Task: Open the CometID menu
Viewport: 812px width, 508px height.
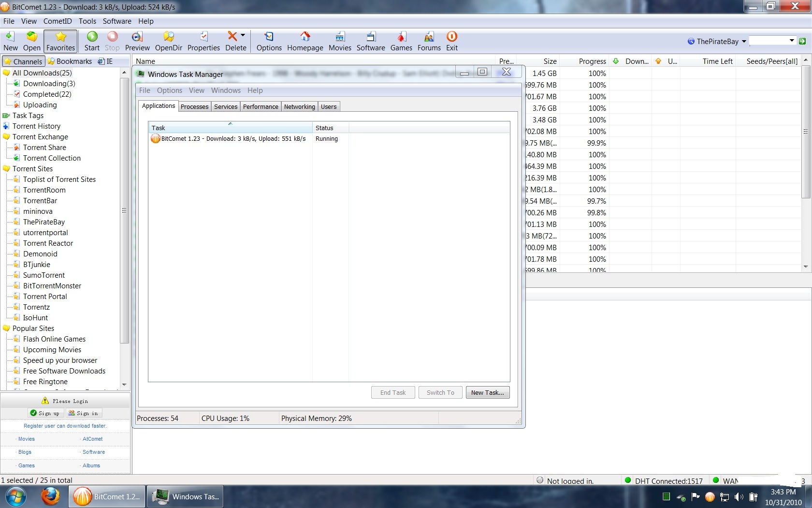Action: coord(58,21)
